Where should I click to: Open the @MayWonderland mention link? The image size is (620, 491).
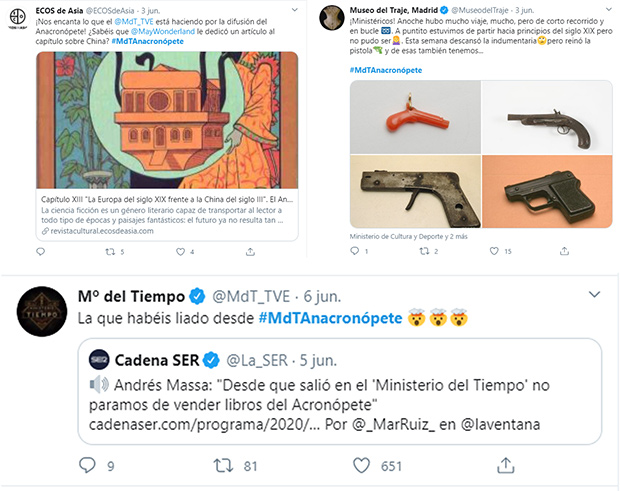click(x=163, y=31)
